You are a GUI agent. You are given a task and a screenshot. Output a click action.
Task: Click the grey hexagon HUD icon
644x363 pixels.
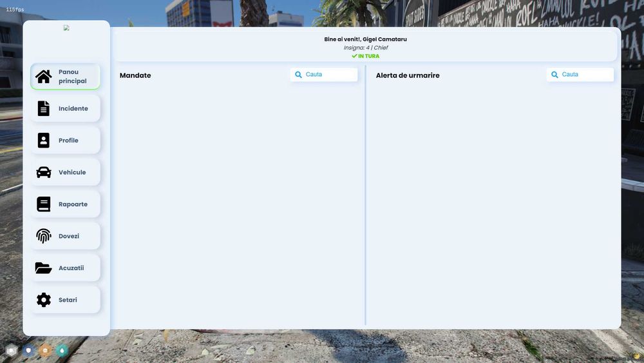pos(12,350)
